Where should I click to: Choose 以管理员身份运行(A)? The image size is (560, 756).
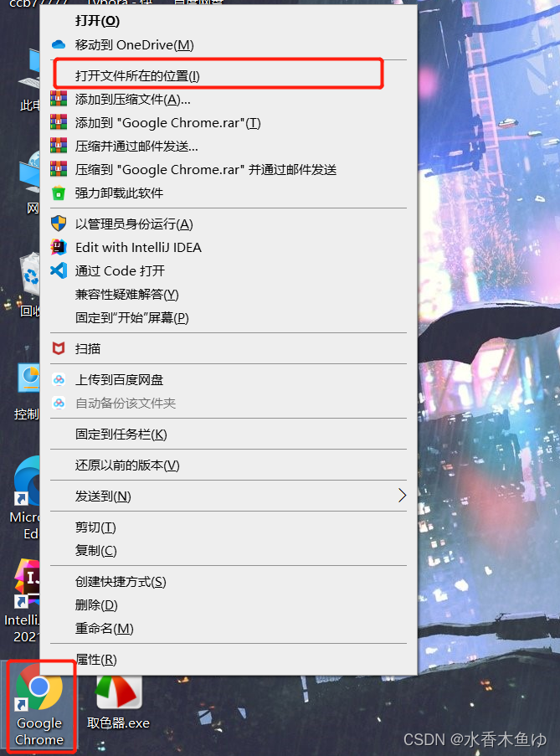point(229,224)
